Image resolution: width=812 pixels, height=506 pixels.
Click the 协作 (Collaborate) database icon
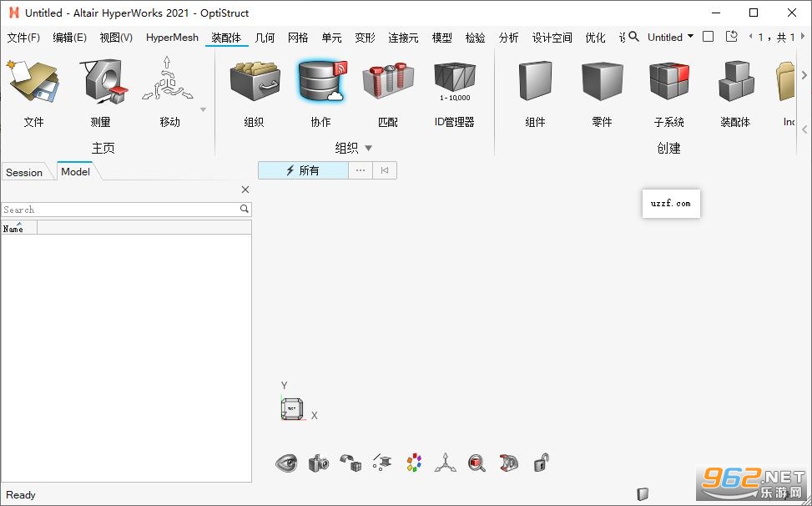[321, 81]
